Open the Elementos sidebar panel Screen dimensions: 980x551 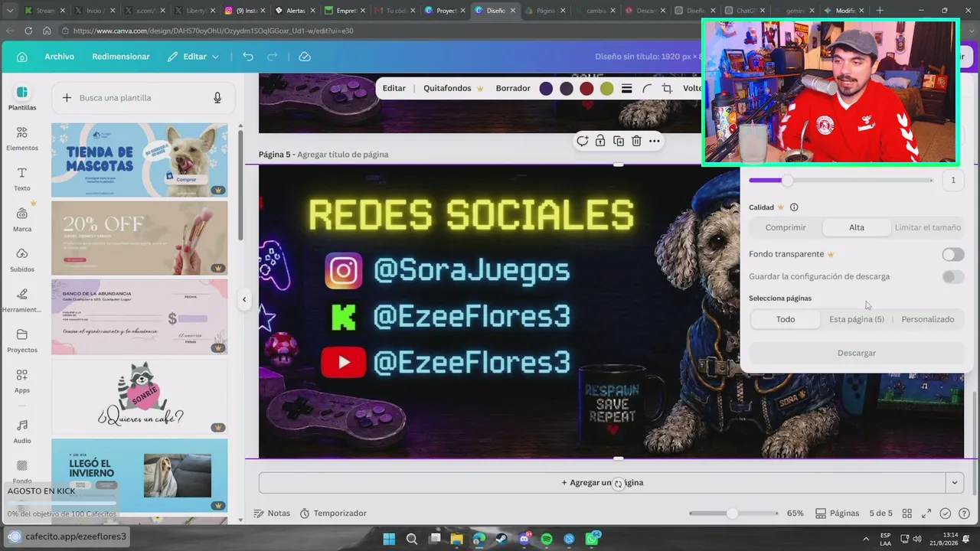(22, 139)
